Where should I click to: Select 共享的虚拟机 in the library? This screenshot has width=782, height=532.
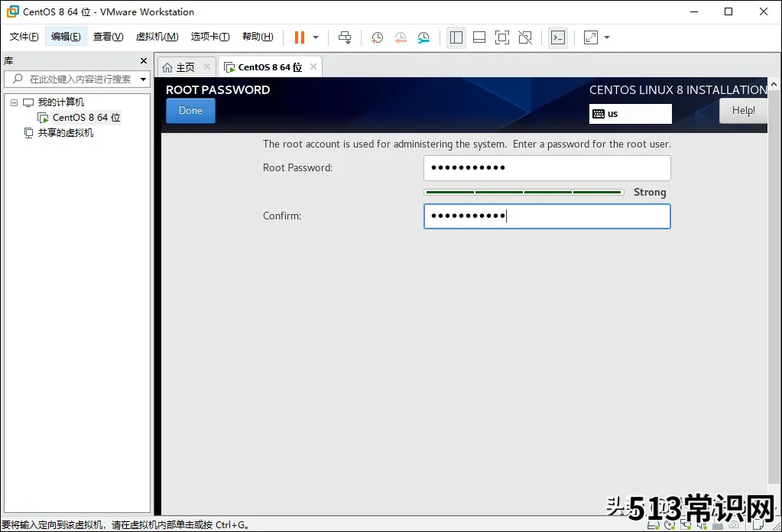[x=65, y=133]
